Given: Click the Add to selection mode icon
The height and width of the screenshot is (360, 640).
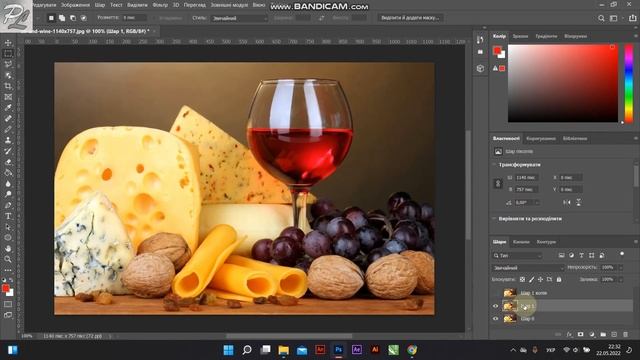Looking at the screenshot, I should pos(62,18).
